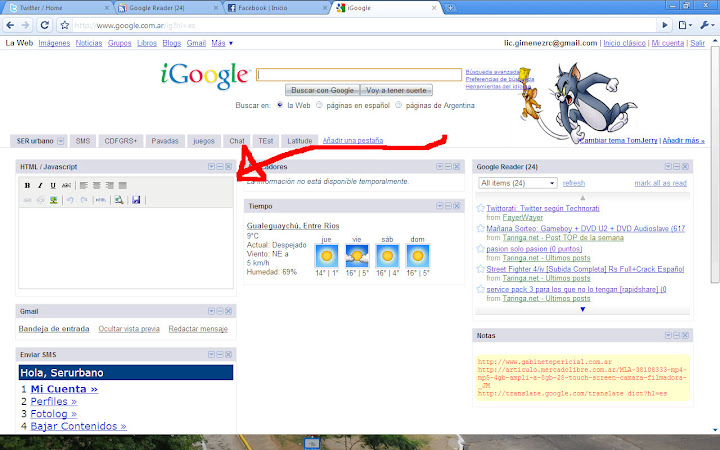Screen dimensions: 720x450
Task: Star the Twittorati feed item
Action: coord(480,208)
